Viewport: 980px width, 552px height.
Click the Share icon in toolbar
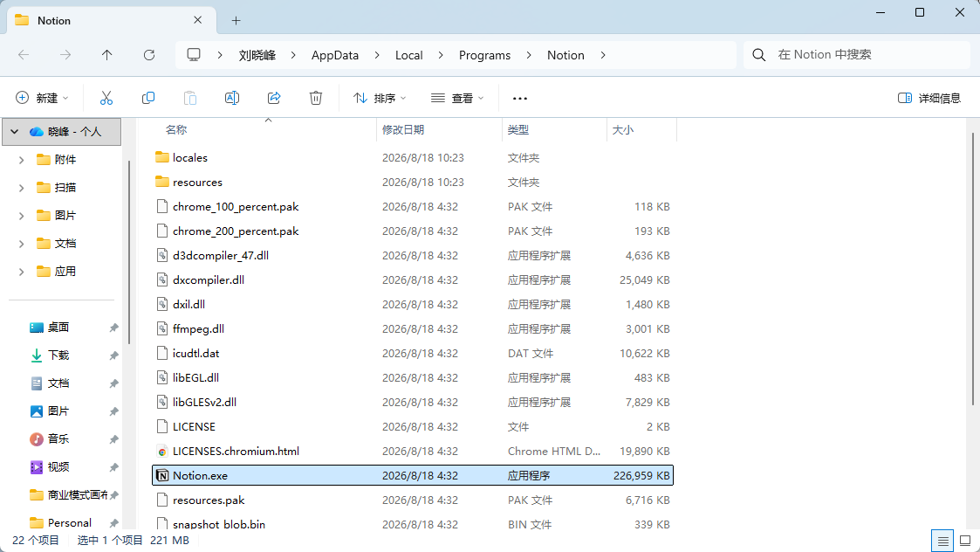[274, 98]
